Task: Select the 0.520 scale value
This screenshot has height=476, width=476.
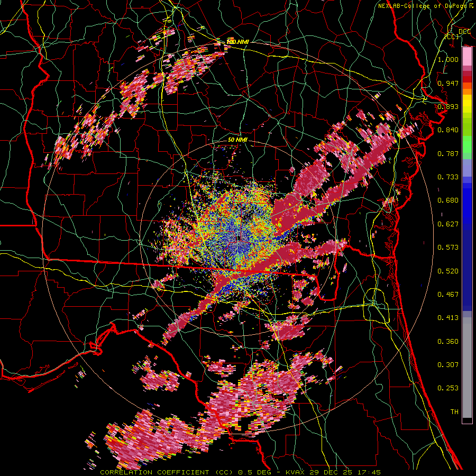Action: (448, 271)
